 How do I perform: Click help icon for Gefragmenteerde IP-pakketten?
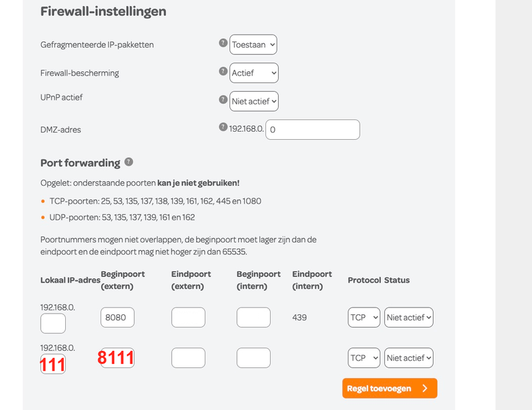223,43
